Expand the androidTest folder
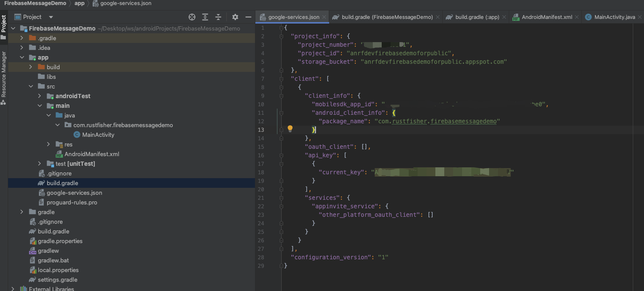Image resolution: width=644 pixels, height=291 pixels. [39, 96]
